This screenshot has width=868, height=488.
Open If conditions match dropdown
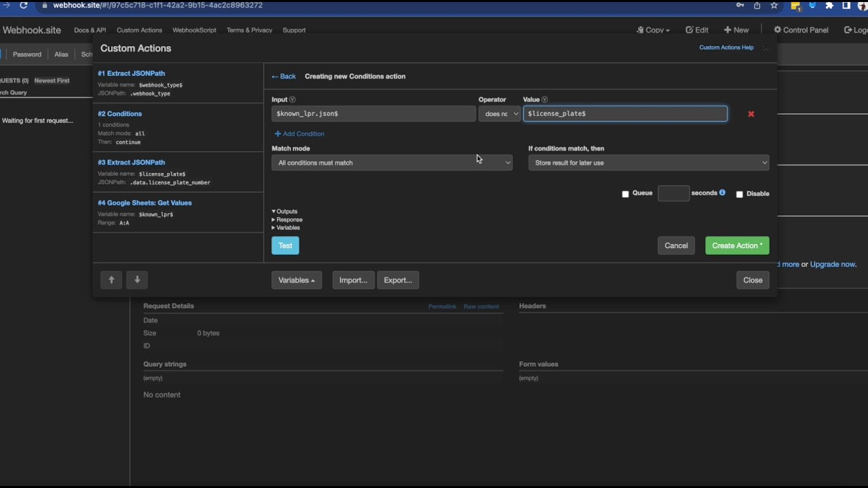(x=649, y=163)
